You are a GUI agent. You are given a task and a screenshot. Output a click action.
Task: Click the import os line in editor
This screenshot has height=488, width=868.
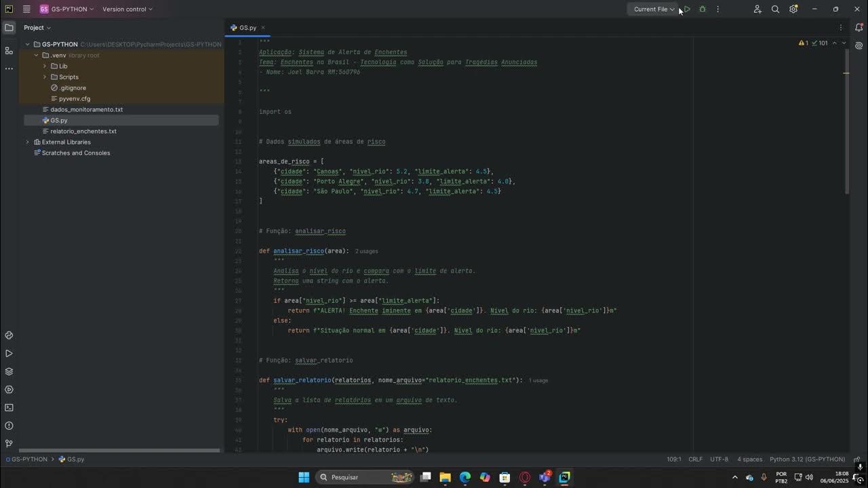275,112
